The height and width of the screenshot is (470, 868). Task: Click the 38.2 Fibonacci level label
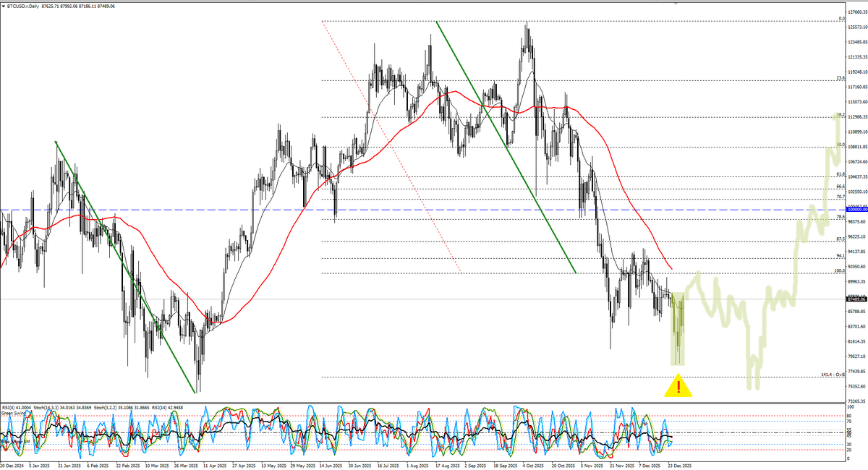pyautogui.click(x=840, y=114)
